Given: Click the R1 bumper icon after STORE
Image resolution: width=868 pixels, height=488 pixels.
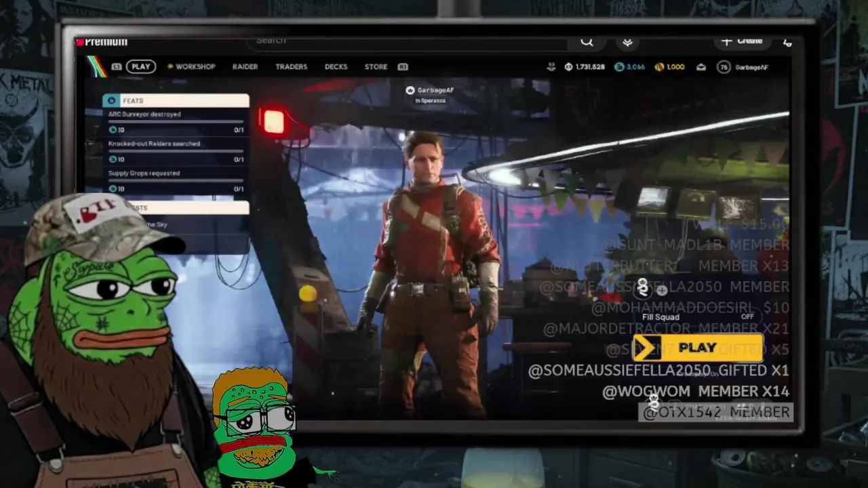Looking at the screenshot, I should click(x=403, y=66).
